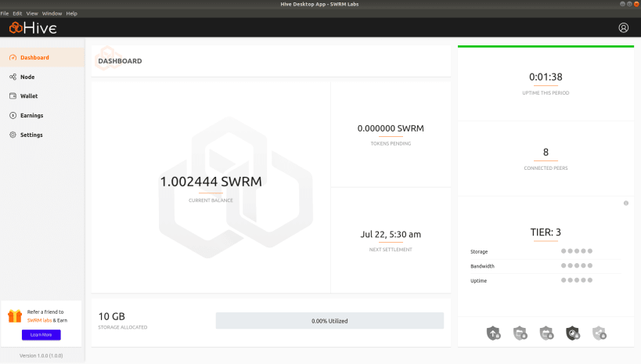Click the window title Hive Desktop App - SWRM Labs

319,4
